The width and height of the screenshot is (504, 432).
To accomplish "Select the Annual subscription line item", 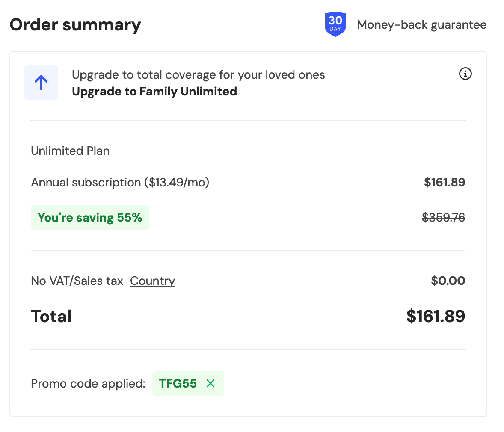I will (120, 182).
